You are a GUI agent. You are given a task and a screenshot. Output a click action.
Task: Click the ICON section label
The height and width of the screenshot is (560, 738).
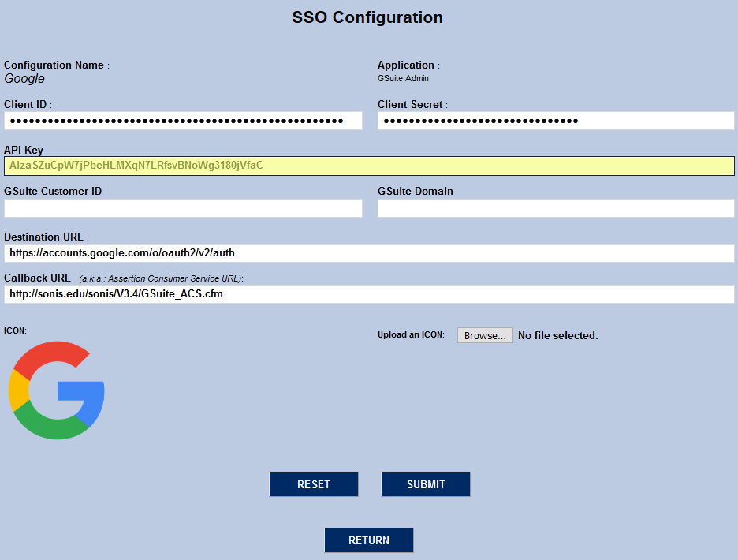point(13,331)
